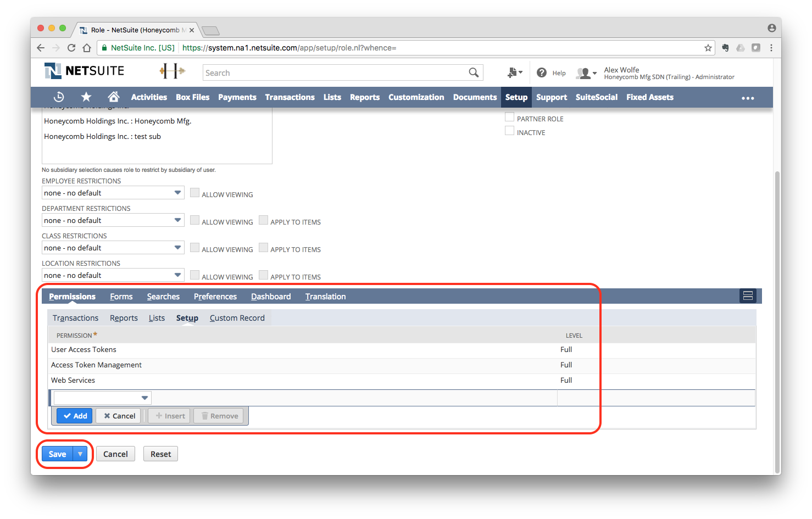Open the create new icon menu
Screen dimensions: 812x519
coord(515,72)
